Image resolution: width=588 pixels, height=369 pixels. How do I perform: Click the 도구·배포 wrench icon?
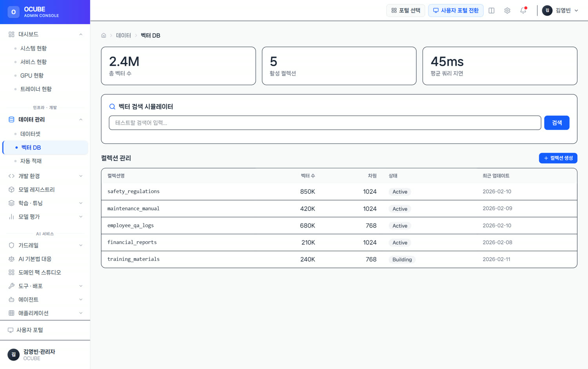[11, 286]
